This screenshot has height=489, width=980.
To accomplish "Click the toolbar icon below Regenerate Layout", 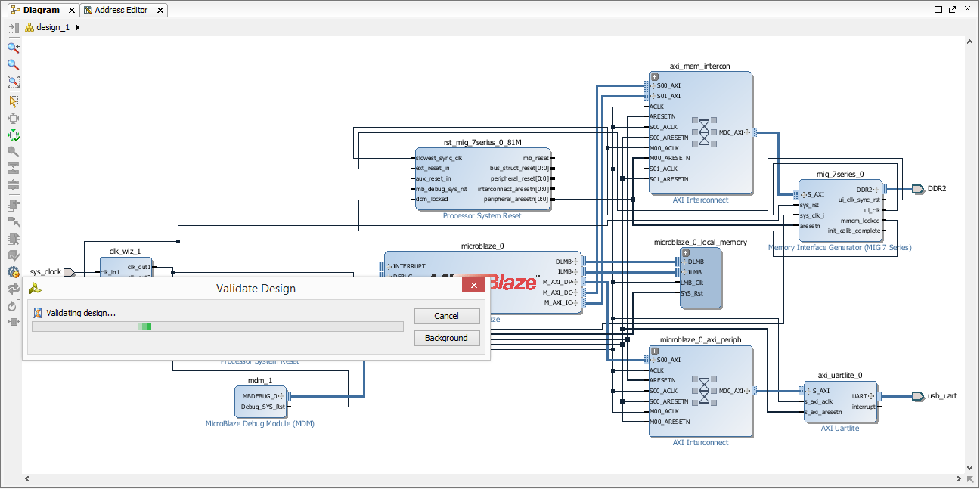I will (x=13, y=306).
